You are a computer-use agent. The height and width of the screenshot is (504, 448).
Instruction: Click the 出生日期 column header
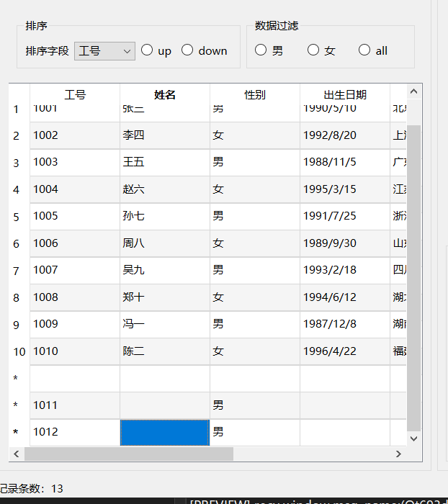[345, 95]
